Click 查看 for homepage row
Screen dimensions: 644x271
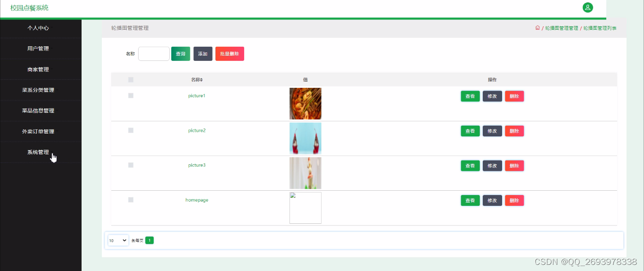(470, 200)
